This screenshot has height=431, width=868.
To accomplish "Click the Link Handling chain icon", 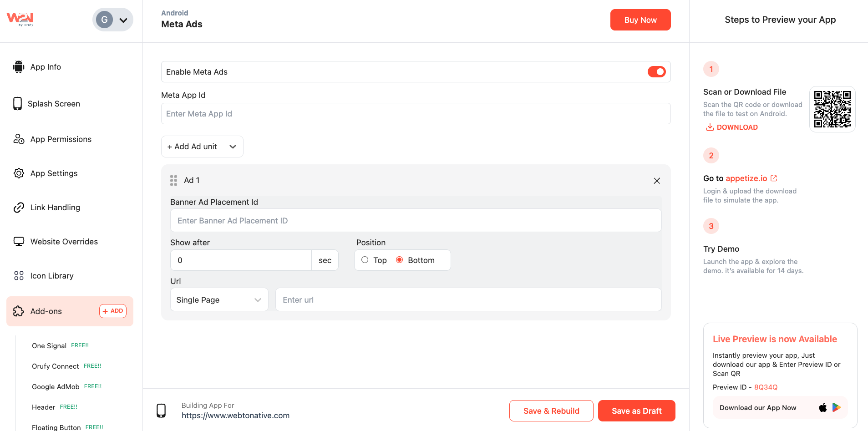I will point(19,208).
